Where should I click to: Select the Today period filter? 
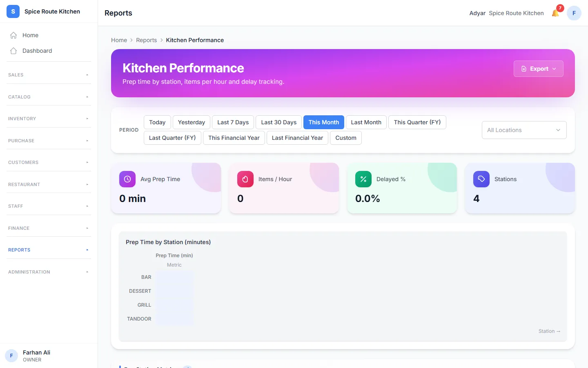tap(157, 122)
